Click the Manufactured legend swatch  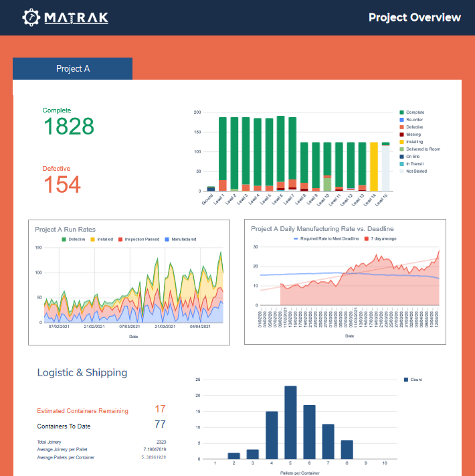coord(167,239)
